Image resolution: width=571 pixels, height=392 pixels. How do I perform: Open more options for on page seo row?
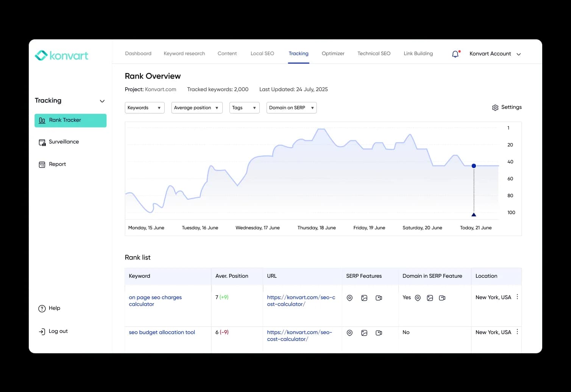click(517, 297)
